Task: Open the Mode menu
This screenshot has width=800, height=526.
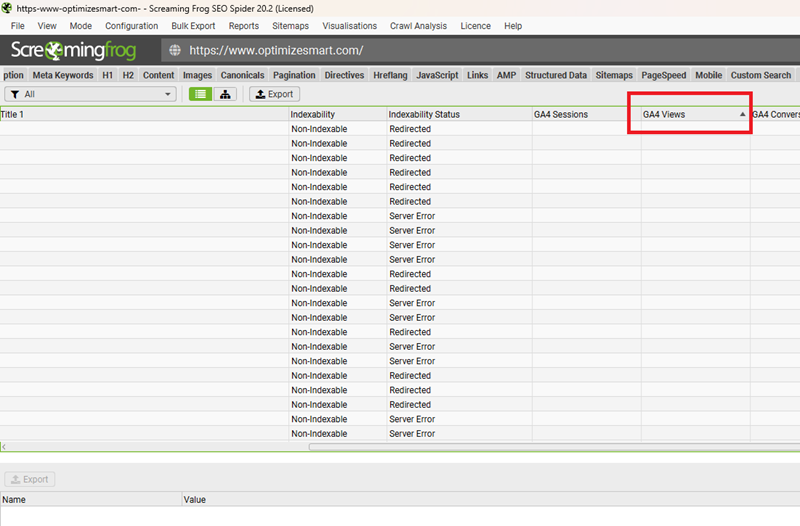Action: click(81, 26)
